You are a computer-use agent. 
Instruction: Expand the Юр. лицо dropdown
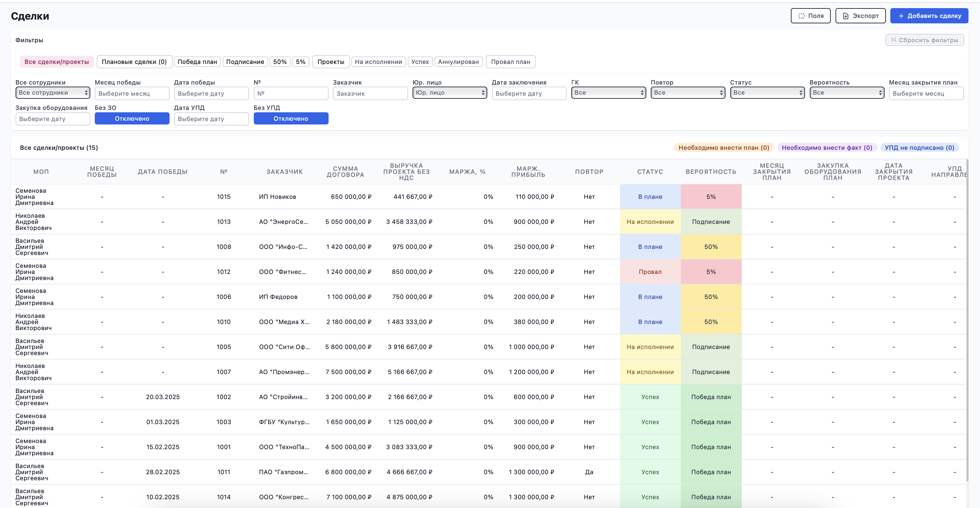450,93
